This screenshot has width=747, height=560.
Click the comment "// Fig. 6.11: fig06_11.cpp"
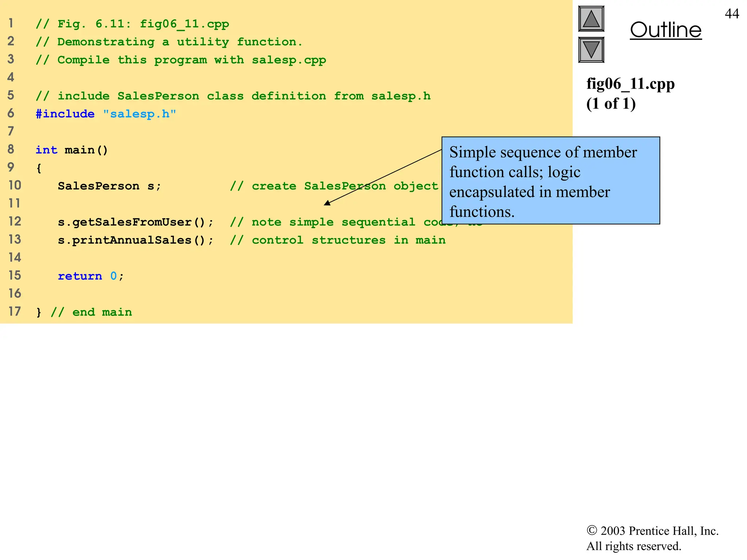132,24
